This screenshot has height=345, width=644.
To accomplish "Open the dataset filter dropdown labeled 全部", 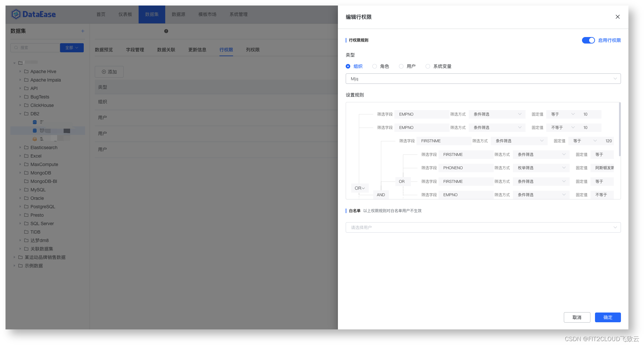I will tap(72, 48).
